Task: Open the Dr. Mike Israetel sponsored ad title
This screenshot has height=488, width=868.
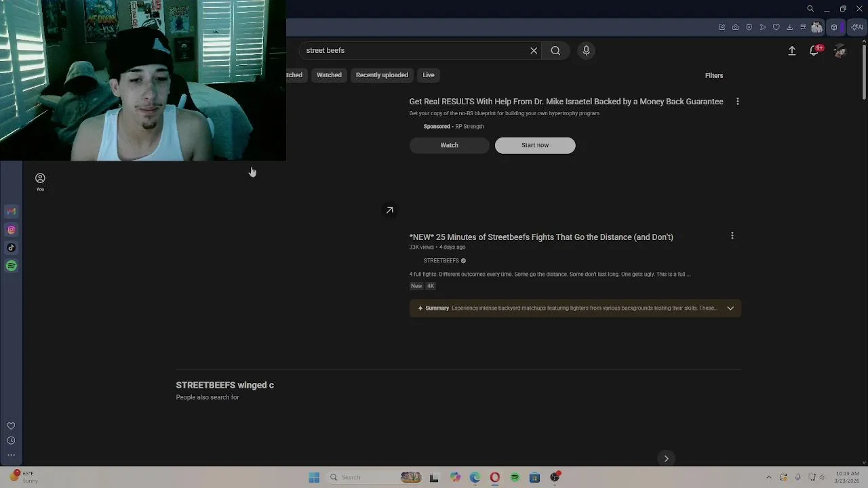Action: (x=566, y=102)
